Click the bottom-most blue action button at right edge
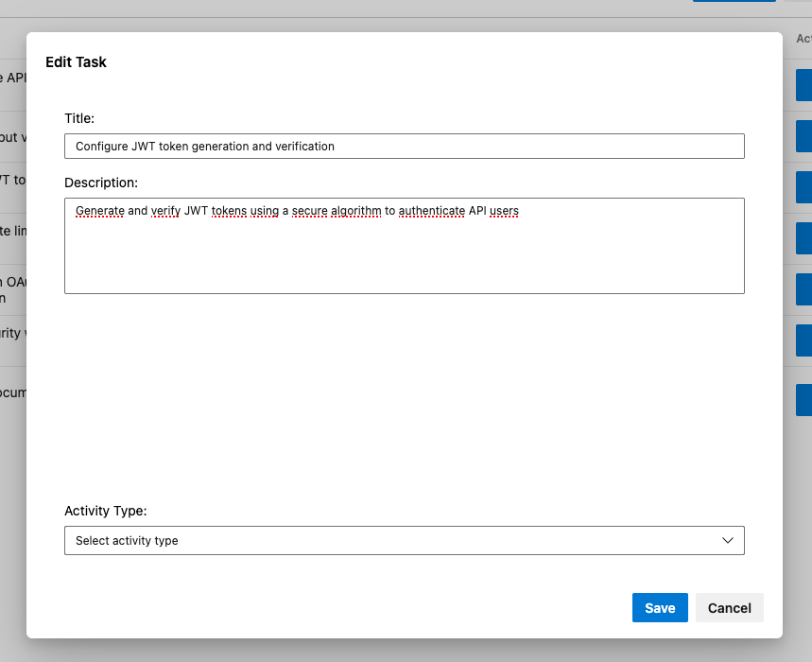Image resolution: width=812 pixels, height=662 pixels. point(803,400)
